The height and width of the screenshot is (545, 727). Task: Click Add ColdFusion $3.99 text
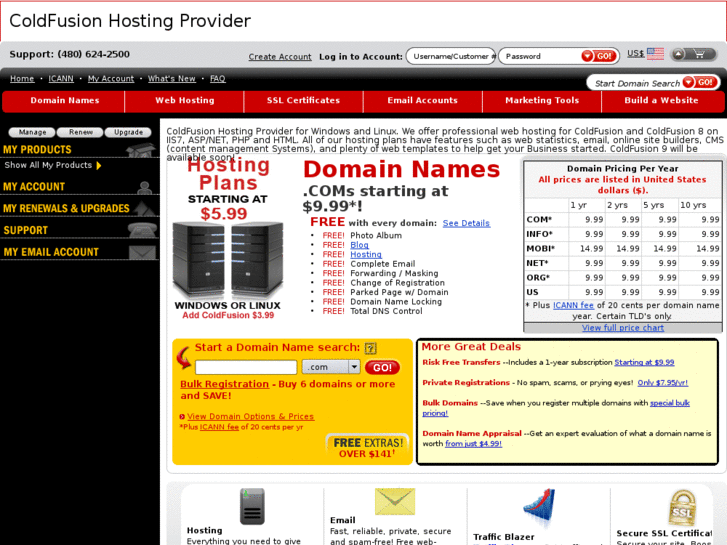click(228, 315)
